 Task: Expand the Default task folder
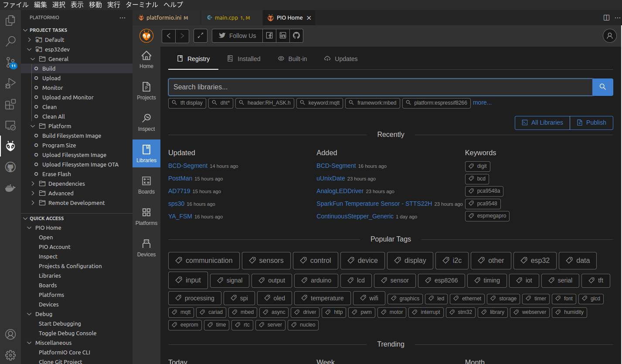(29, 40)
